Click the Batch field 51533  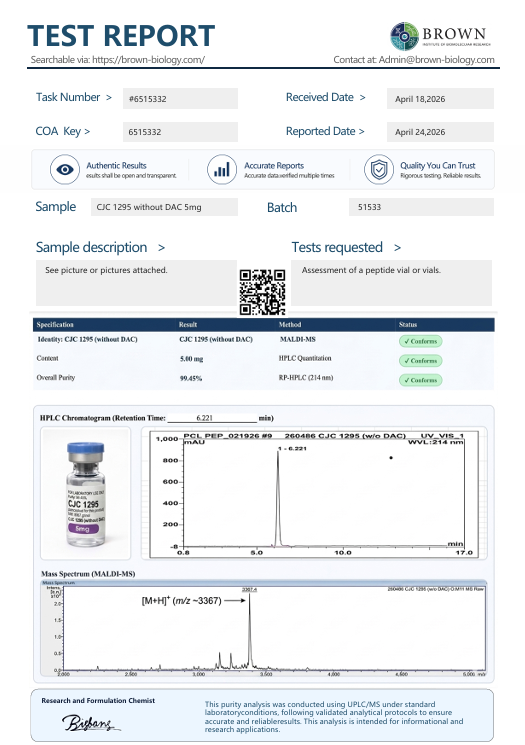coord(421,207)
